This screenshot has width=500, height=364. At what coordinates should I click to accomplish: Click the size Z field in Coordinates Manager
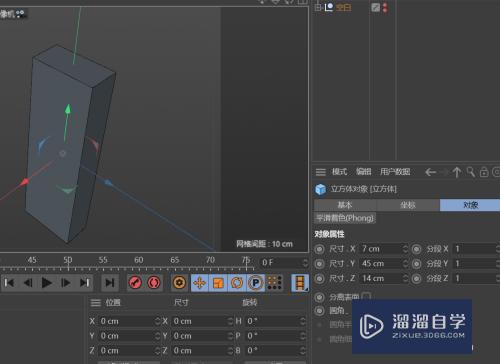coord(199,351)
